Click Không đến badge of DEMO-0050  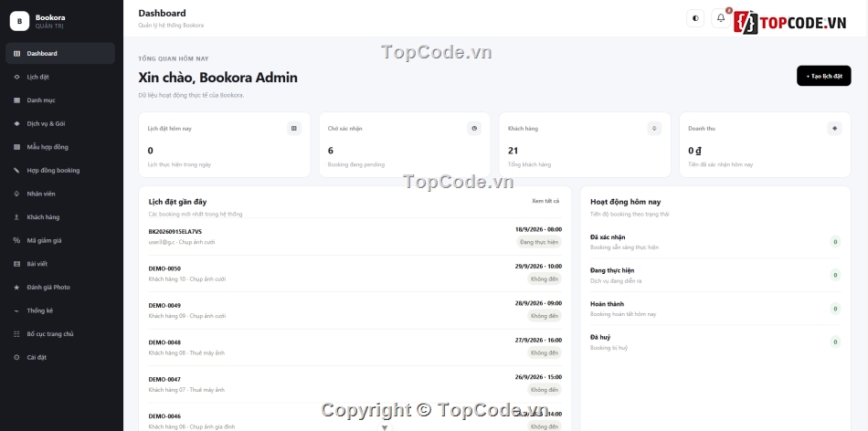point(545,279)
